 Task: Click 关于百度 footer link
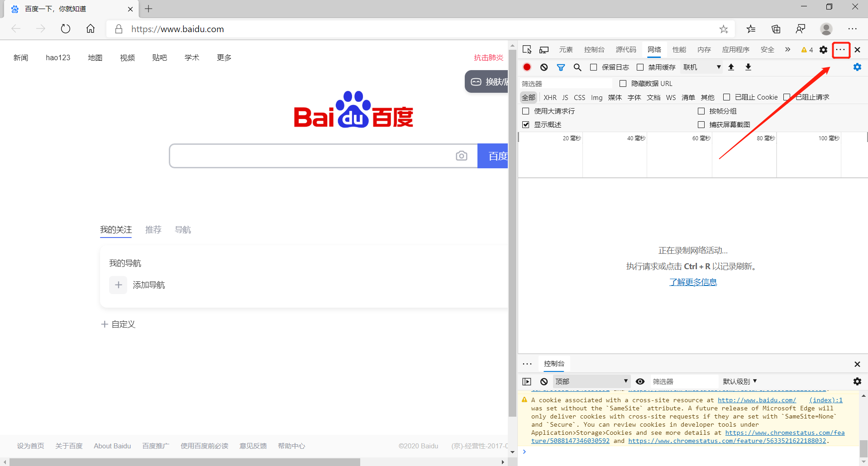(x=69, y=446)
